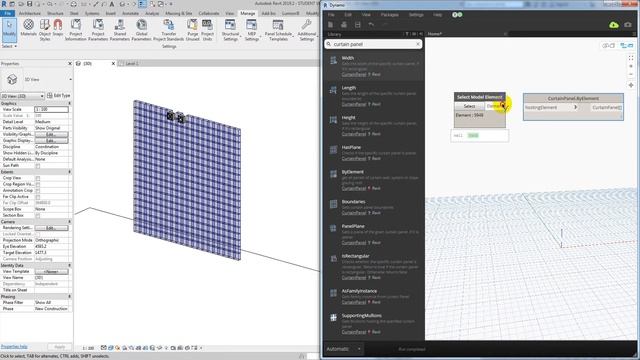Click Dynamo Open file icon
The height and width of the screenshot is (360, 640).
coord(344,25)
